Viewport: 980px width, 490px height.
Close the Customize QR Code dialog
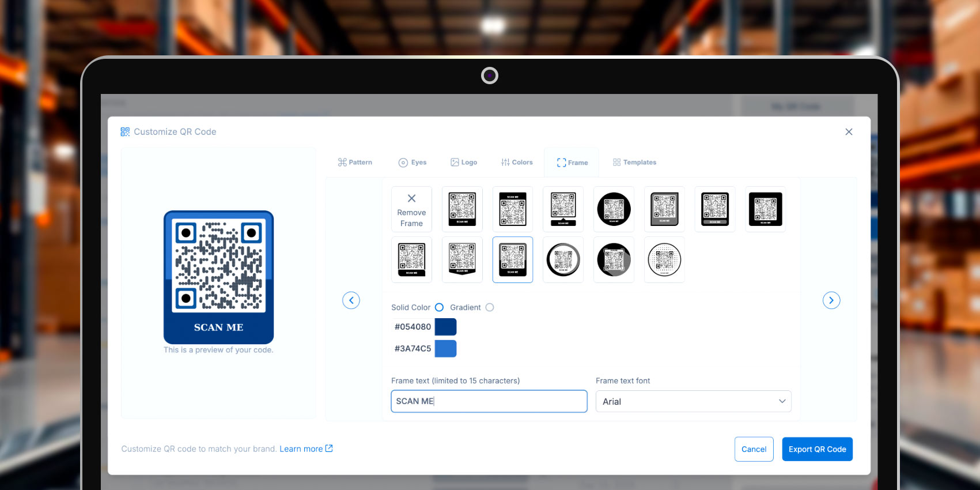click(849, 132)
